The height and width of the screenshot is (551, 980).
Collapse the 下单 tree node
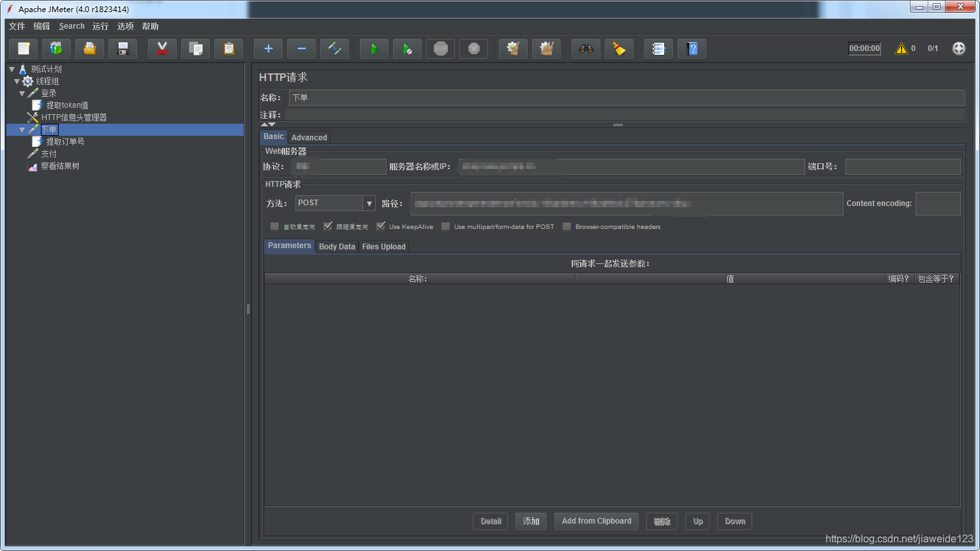click(22, 129)
